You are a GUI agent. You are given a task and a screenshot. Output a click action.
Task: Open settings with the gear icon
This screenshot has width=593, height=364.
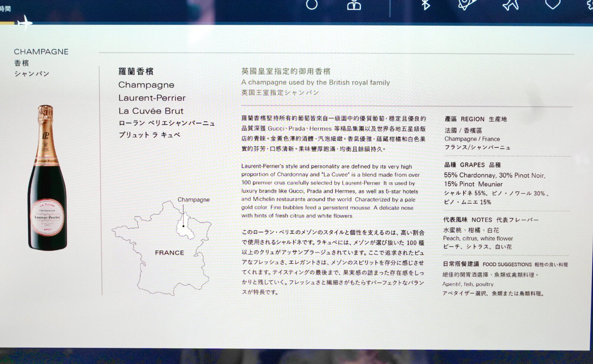590,4
